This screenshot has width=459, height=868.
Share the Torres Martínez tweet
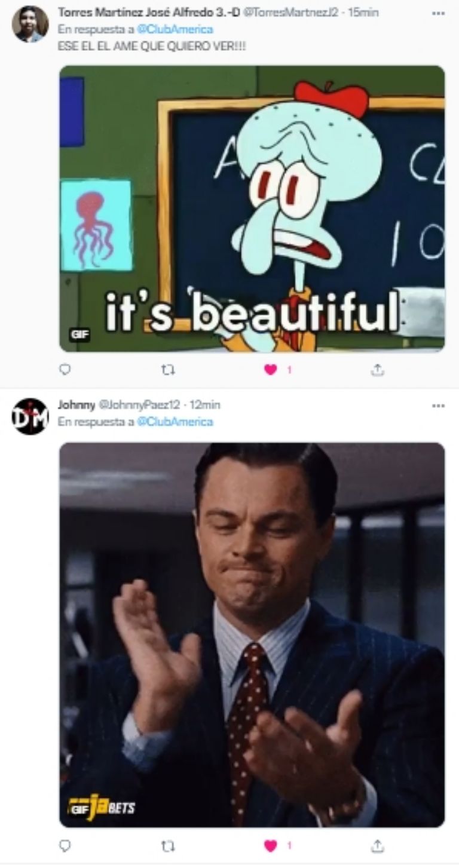377,370
